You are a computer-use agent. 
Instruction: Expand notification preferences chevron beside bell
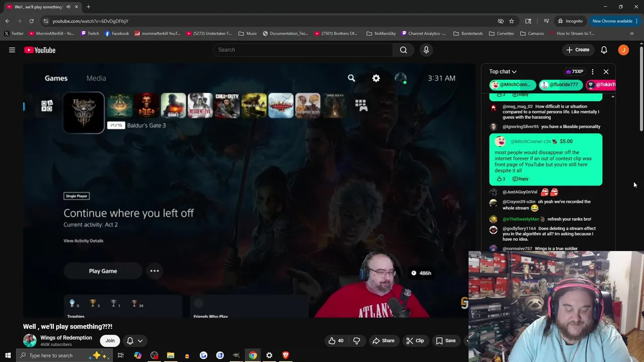(x=140, y=341)
